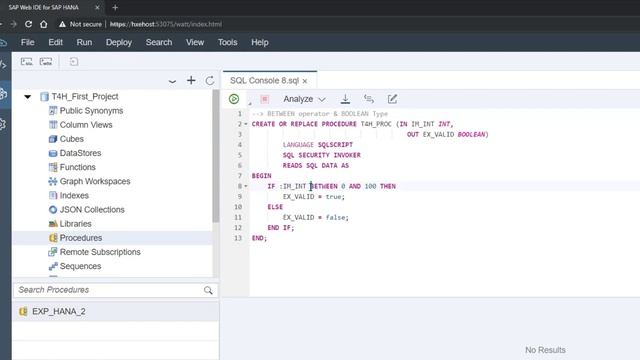
Task: Open the Edit menu
Action: (56, 42)
